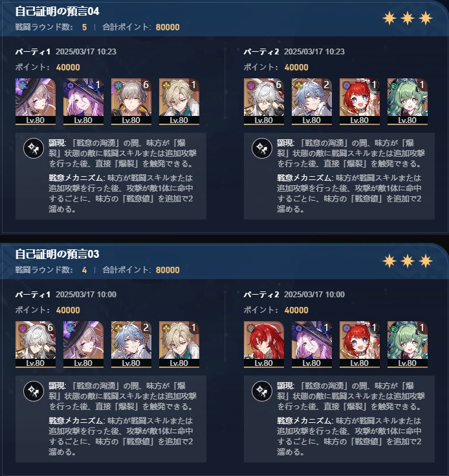Click the first star of 自己証明の預言03 rating
This screenshot has width=449, height=476.
389,261
